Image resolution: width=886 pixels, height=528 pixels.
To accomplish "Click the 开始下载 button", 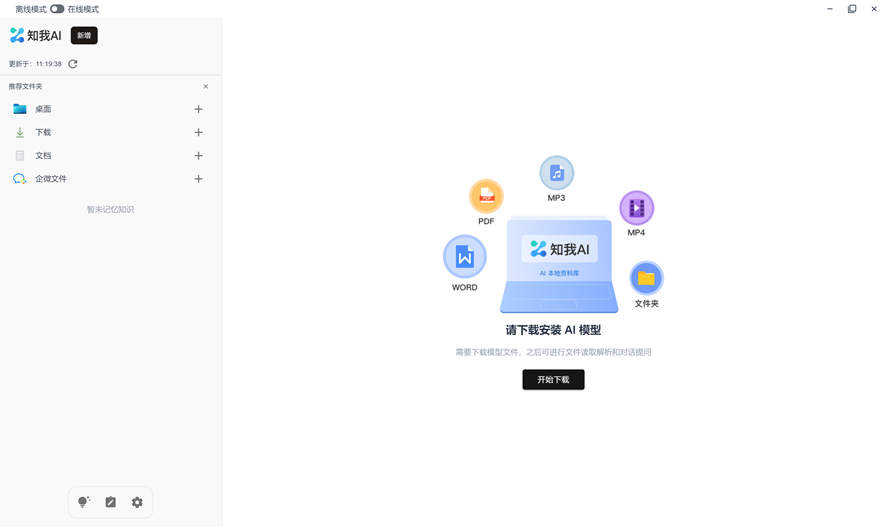I will pos(553,379).
